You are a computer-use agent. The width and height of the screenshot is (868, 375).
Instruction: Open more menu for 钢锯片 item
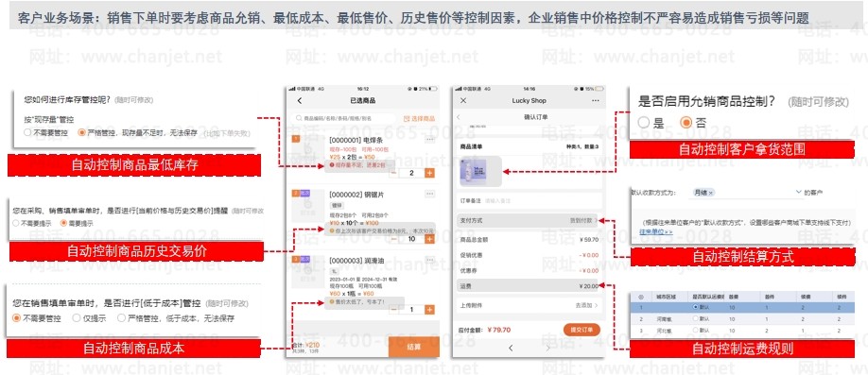(429, 195)
